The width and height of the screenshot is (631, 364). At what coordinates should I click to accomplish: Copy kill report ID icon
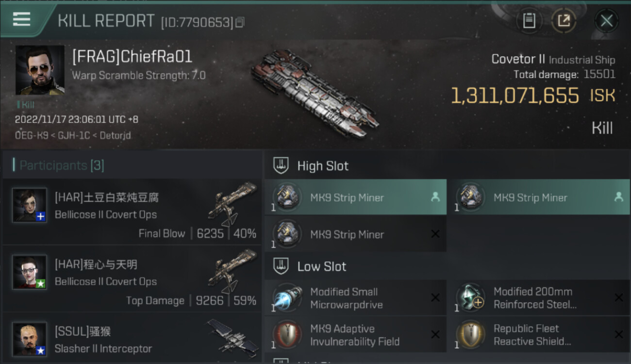pyautogui.click(x=239, y=22)
